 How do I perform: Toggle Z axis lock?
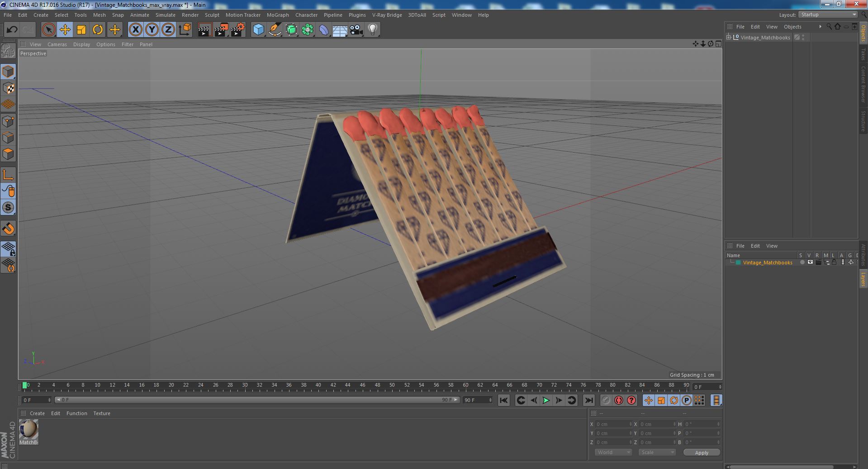coord(168,30)
